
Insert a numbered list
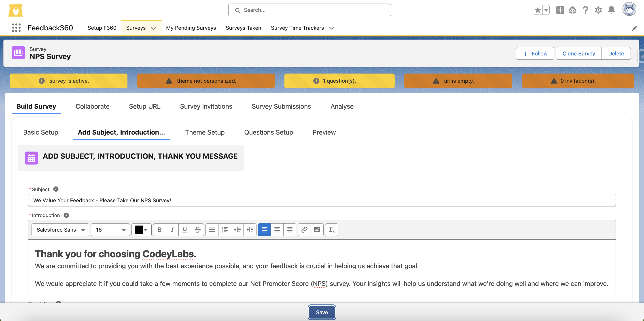(225, 230)
